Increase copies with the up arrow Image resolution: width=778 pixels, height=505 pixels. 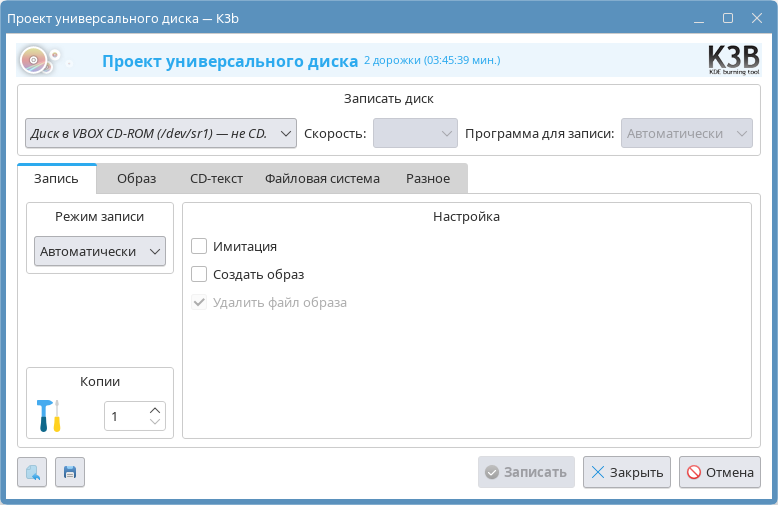[154, 410]
